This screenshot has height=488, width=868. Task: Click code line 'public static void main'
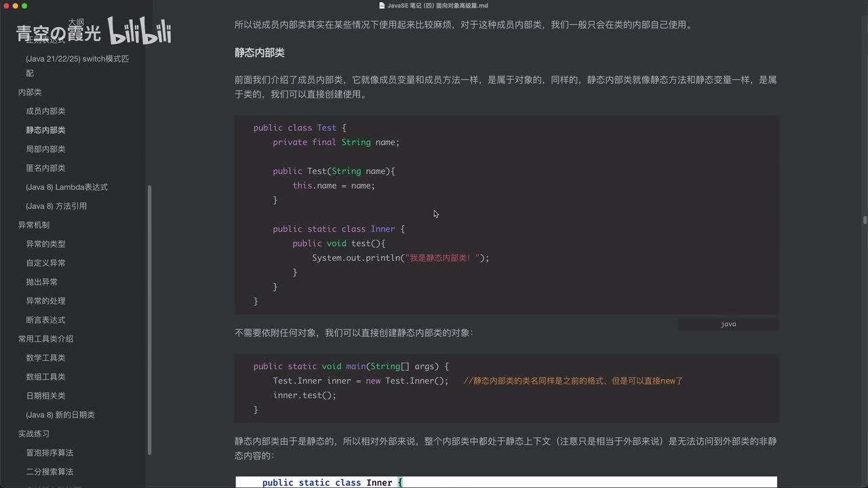tap(351, 366)
